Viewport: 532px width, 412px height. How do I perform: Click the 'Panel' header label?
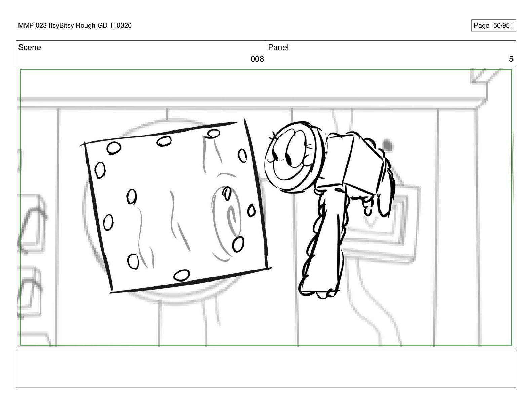(278, 47)
